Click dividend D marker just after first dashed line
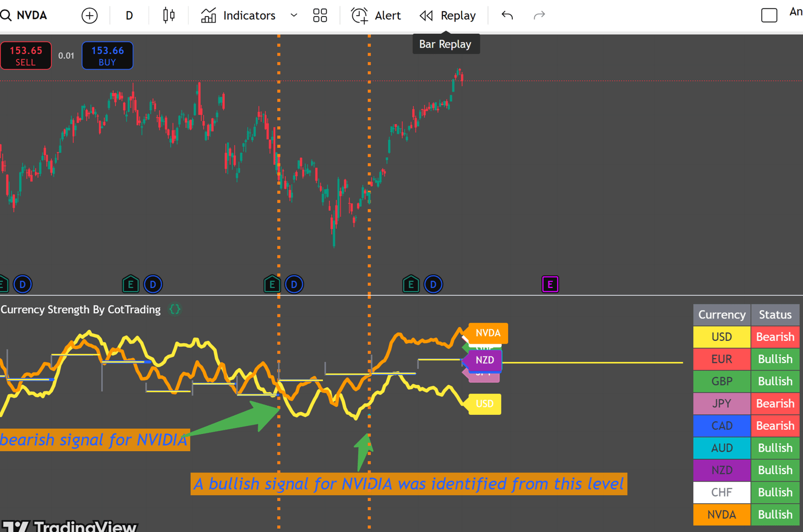803x532 pixels. pos(294,284)
